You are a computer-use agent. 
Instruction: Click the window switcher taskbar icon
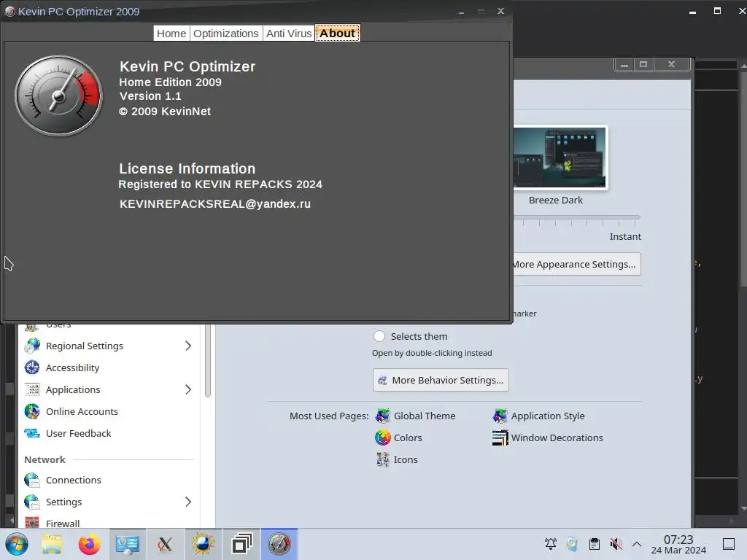[241, 544]
